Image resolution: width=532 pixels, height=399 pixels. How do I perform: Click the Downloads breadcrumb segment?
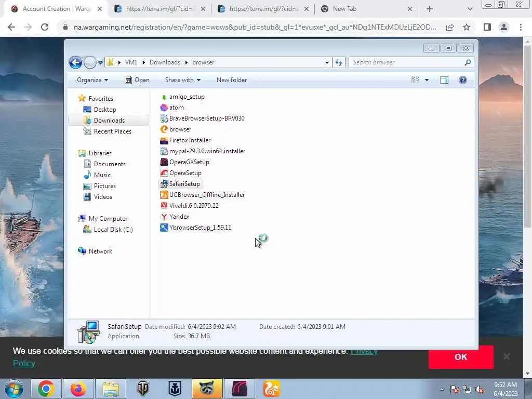click(165, 62)
